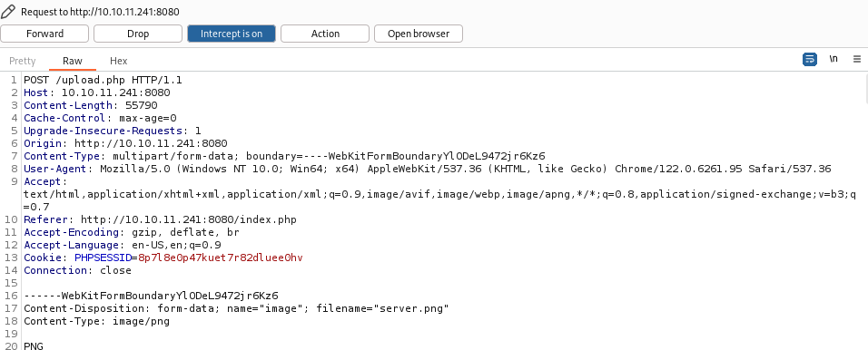Screen dimensions: 868x350
Task: Select the Raw tab
Action: tap(73, 61)
